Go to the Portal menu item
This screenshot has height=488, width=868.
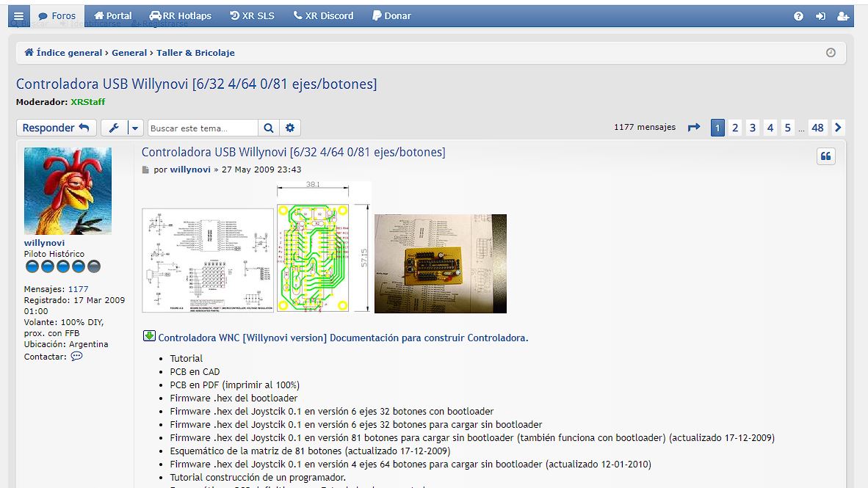click(x=113, y=16)
